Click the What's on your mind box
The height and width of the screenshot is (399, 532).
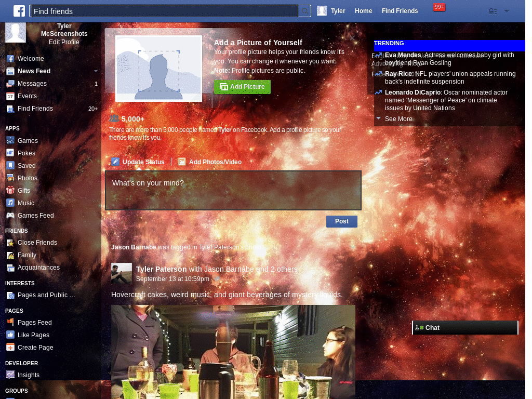pyautogui.click(x=233, y=190)
